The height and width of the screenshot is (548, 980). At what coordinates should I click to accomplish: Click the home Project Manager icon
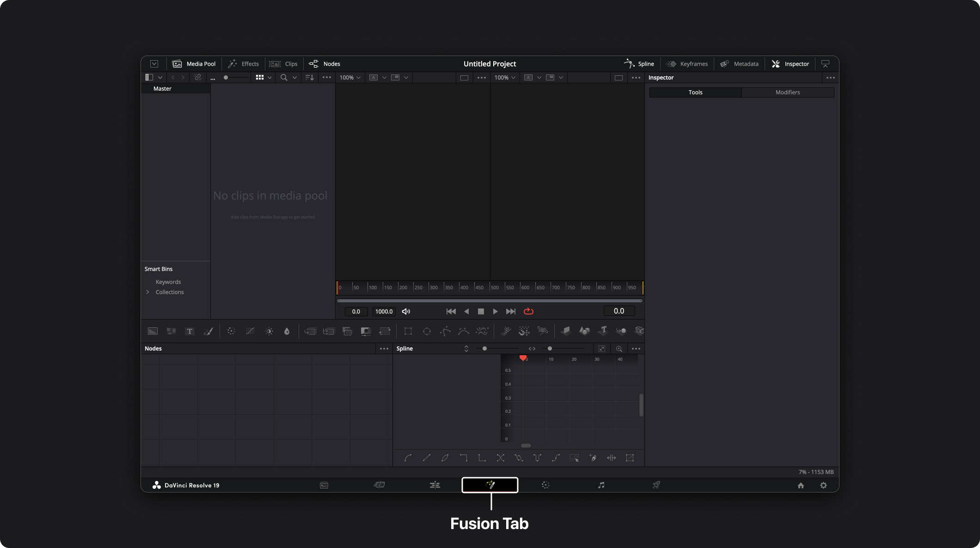(801, 485)
